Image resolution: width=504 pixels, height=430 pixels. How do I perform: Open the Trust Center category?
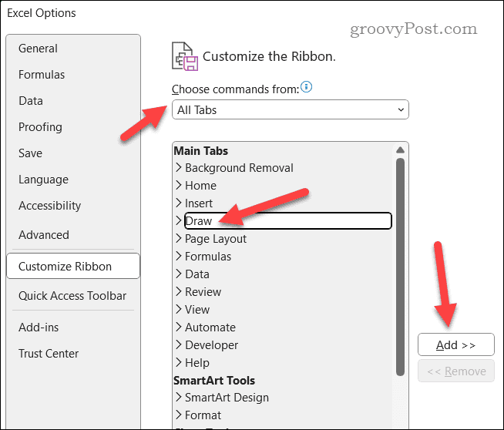coord(49,354)
